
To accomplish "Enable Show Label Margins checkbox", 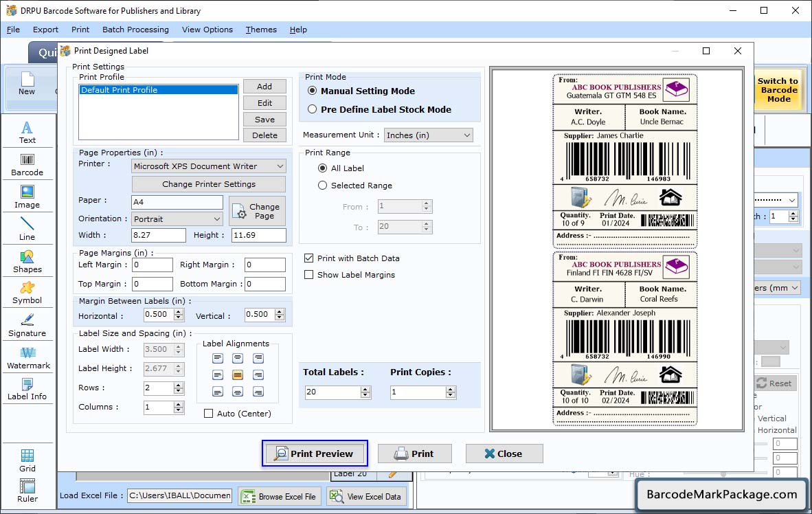I will (308, 275).
